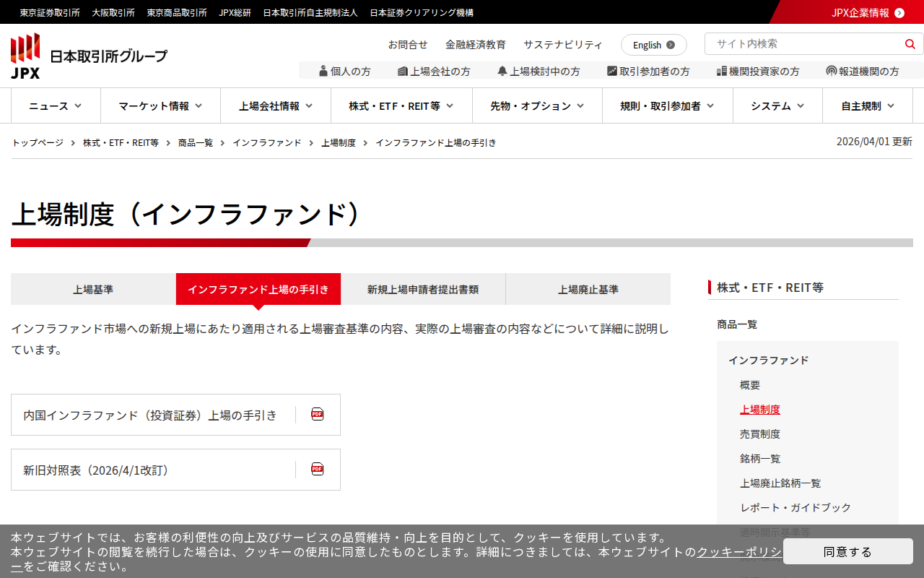Open 上場廃止銘柄一覧 in sidebar
Screen dimensions: 924x578
click(x=780, y=483)
